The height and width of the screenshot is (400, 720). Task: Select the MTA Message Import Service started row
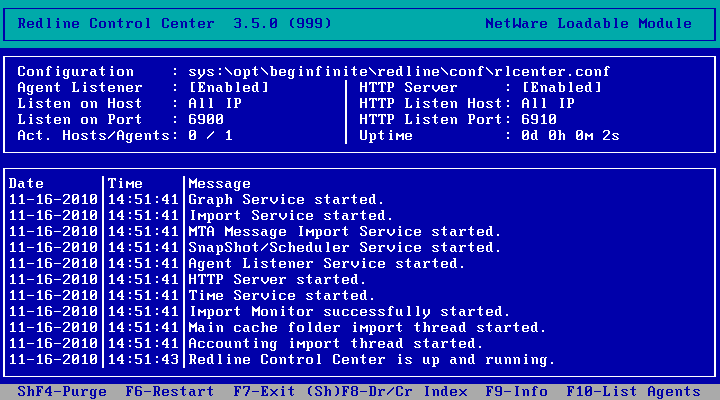point(255,232)
